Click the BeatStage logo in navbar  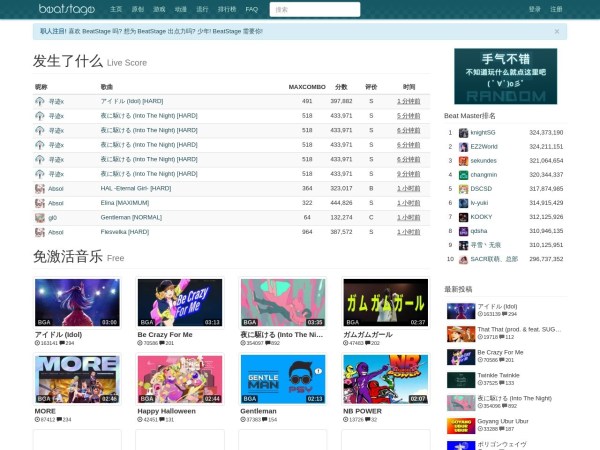point(69,9)
